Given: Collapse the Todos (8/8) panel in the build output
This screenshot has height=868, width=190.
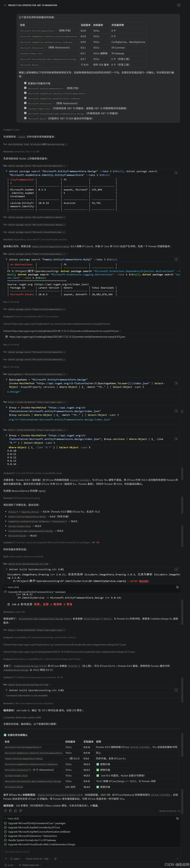Looking at the screenshot, I should coord(5,587).
